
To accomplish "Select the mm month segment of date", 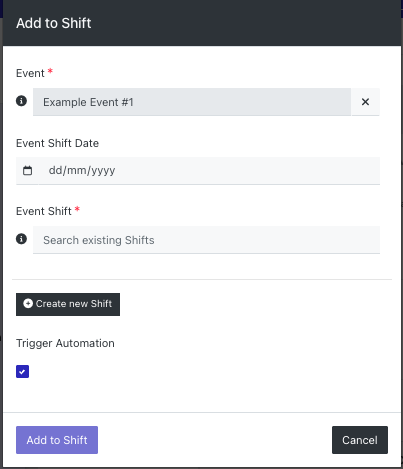I will tap(77, 170).
